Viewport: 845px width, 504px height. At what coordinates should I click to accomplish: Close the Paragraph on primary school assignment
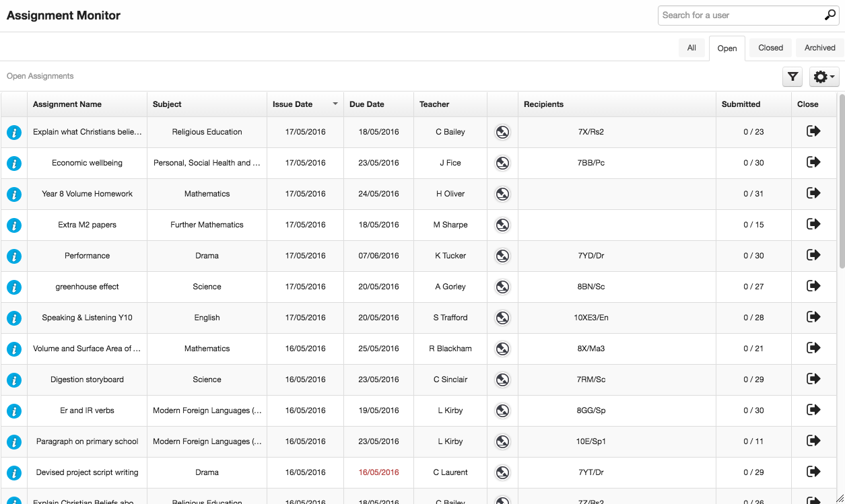pyautogui.click(x=813, y=441)
